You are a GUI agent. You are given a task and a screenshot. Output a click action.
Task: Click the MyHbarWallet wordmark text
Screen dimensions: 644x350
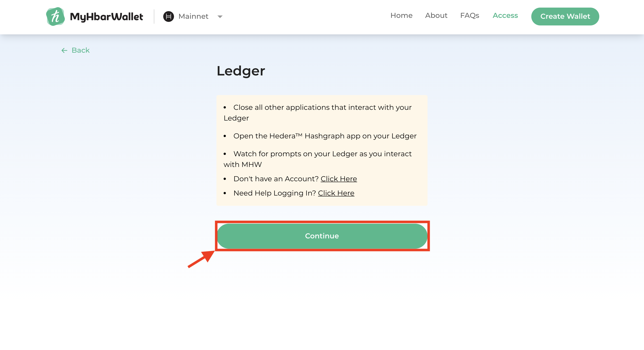point(106,17)
